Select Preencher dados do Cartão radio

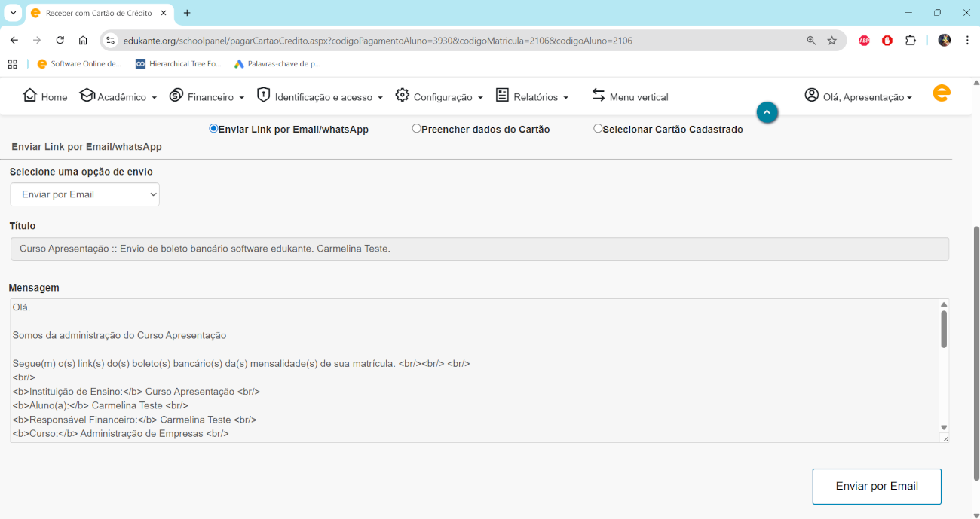[416, 129]
